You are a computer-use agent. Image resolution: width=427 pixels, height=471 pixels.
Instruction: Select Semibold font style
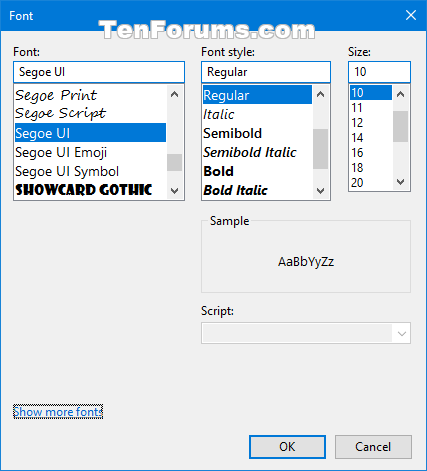pyautogui.click(x=257, y=133)
